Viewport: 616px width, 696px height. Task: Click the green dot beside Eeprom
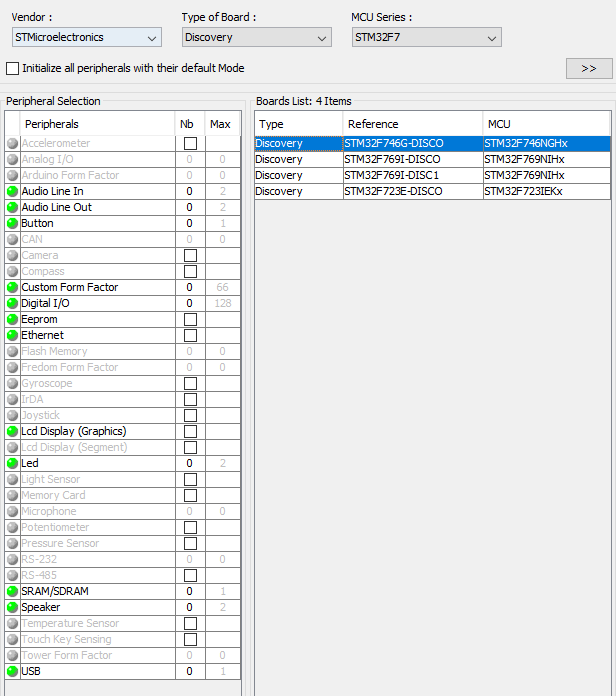12,319
